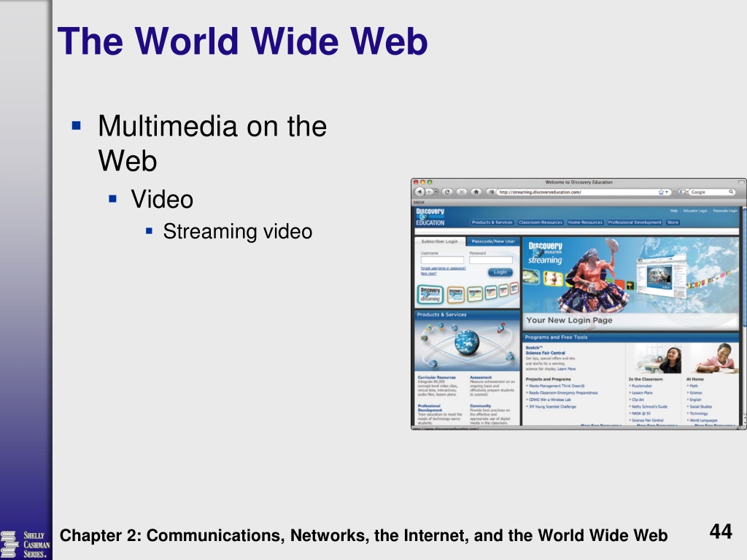Open the English link under At Home

[x=695, y=400]
